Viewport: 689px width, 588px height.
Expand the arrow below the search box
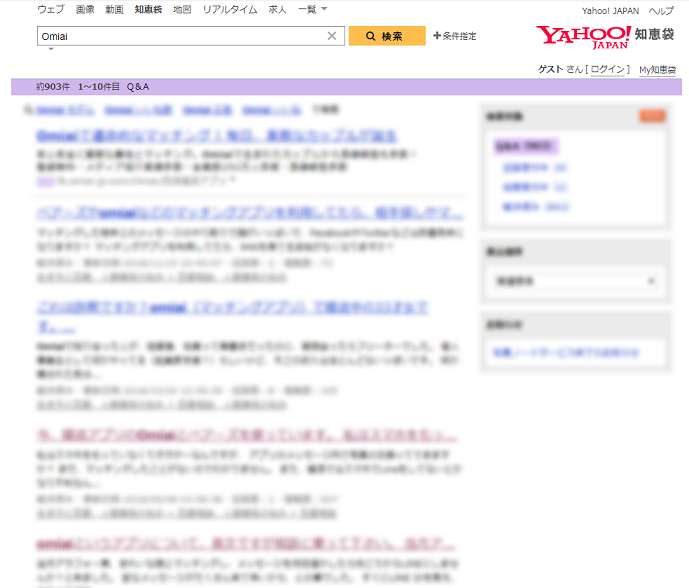click(51, 49)
